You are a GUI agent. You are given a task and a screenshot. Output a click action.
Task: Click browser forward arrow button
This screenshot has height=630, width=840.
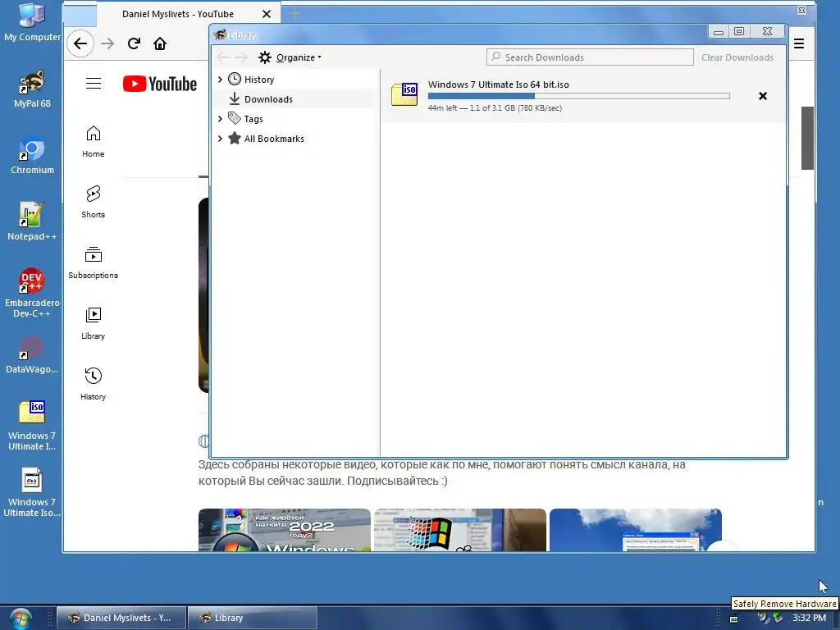[107, 43]
